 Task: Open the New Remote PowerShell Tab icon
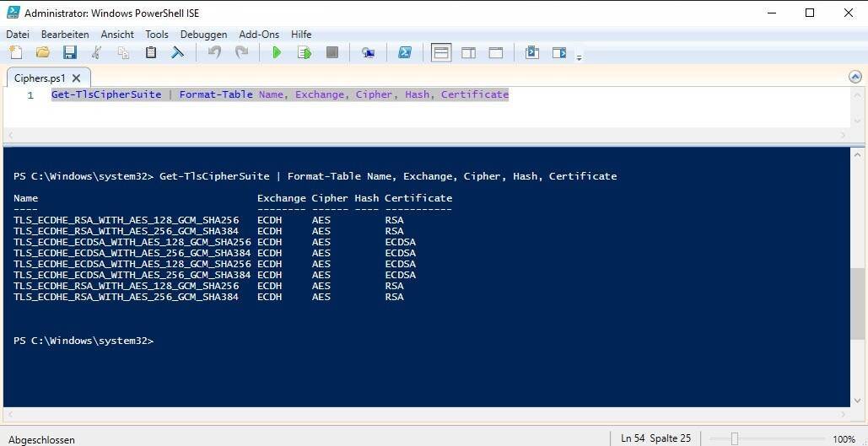click(x=368, y=52)
